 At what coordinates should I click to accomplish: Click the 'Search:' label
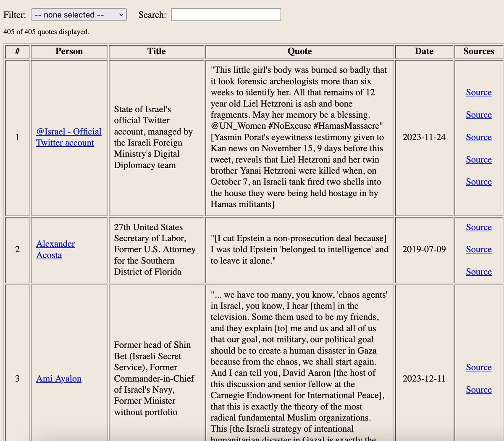pos(152,15)
